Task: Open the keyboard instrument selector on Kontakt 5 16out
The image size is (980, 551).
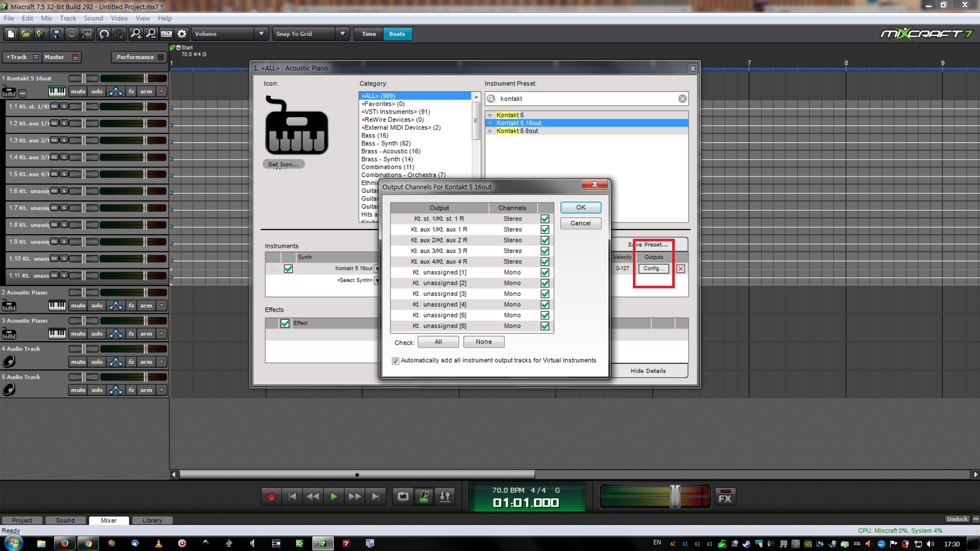Action: point(57,92)
